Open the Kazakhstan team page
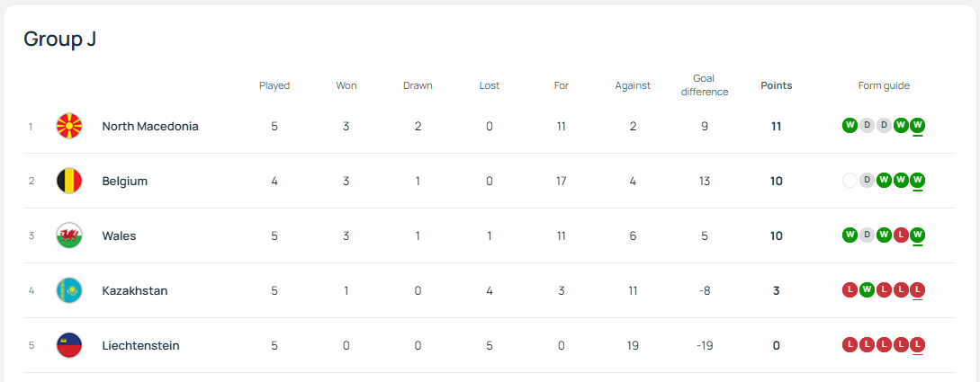 pyautogui.click(x=135, y=291)
